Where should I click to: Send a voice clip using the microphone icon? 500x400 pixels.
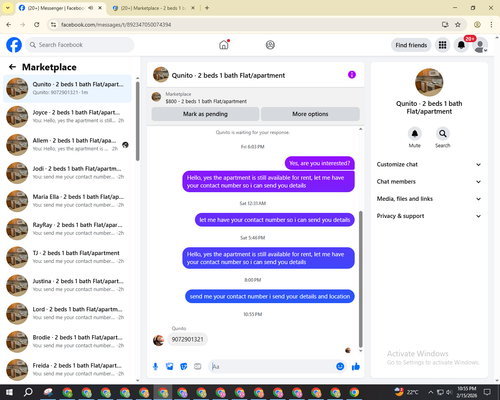pos(155,367)
